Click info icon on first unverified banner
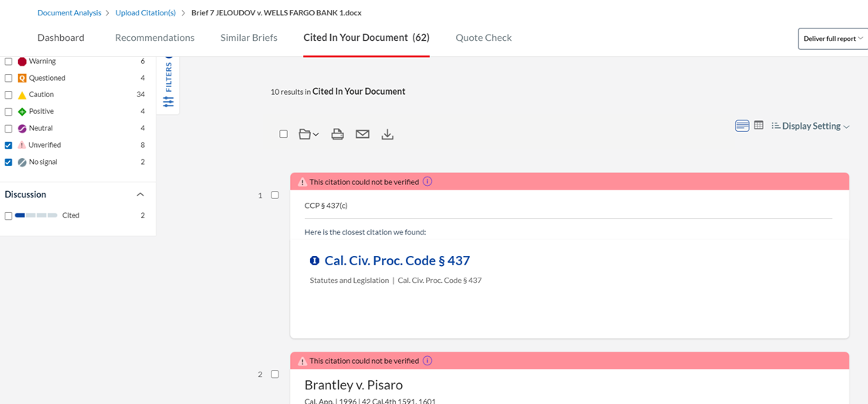The image size is (868, 404). [x=427, y=181]
